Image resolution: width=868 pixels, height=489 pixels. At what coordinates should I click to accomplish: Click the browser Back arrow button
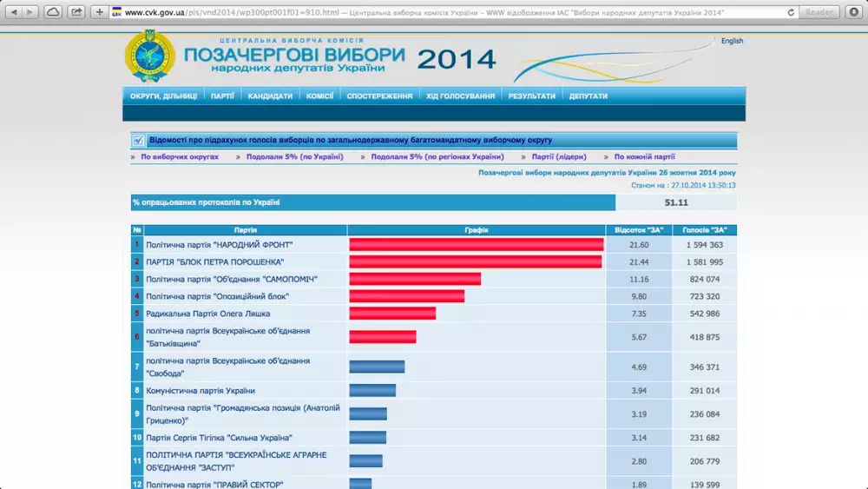[12, 12]
